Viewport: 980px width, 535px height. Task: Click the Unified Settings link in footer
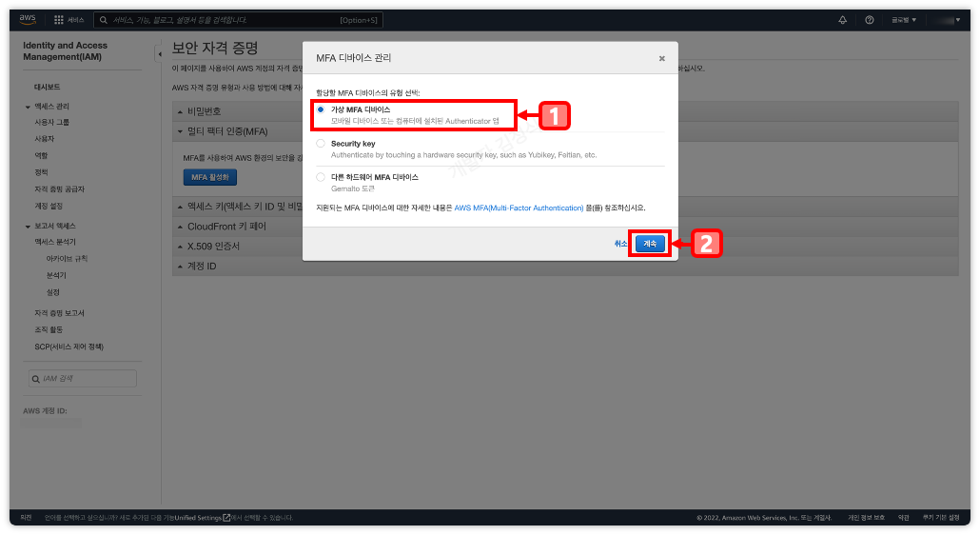click(198, 518)
